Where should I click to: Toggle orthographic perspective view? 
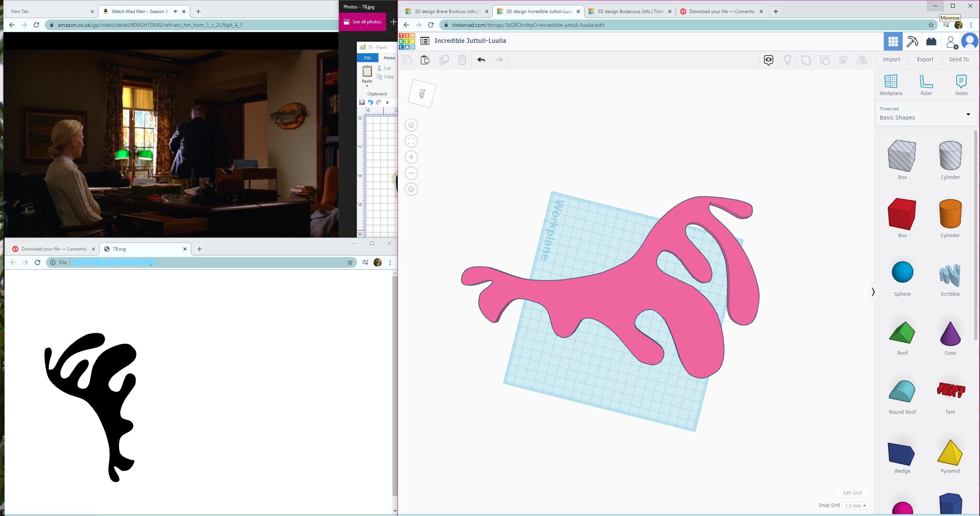(x=411, y=189)
